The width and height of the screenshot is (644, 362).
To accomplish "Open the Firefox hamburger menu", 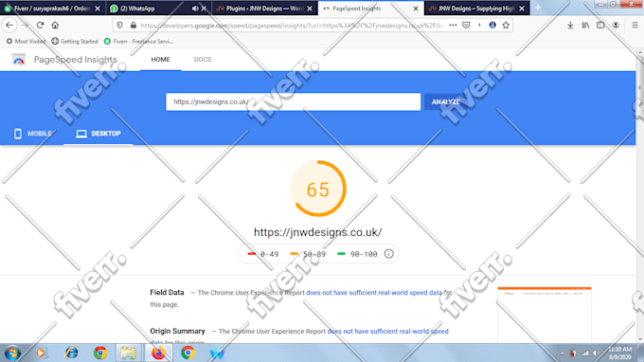I will (635, 25).
